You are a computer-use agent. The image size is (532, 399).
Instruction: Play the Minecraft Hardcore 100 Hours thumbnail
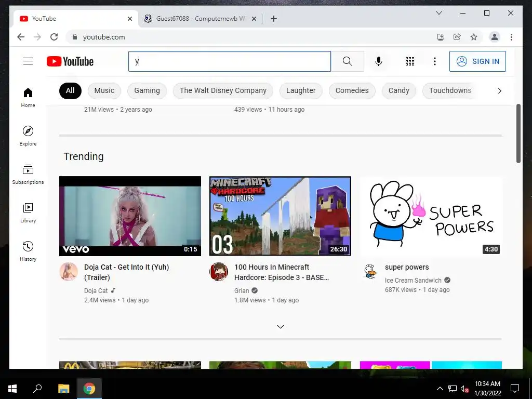[280, 216]
